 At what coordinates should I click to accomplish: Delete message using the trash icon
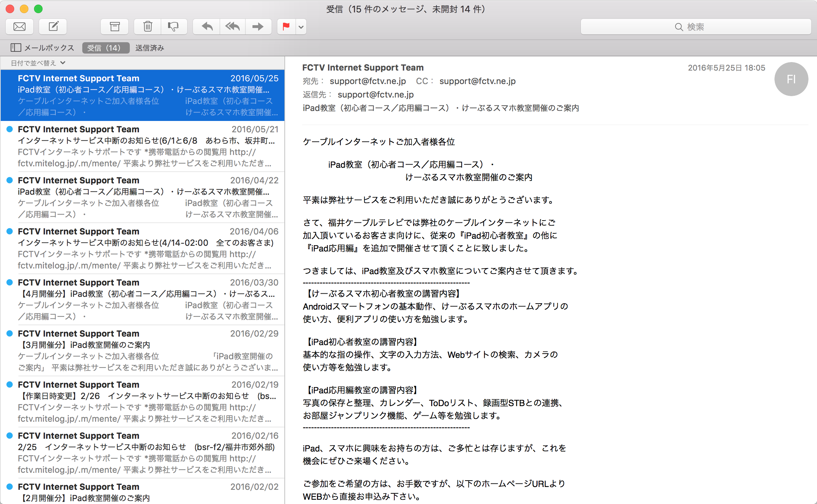pos(148,27)
